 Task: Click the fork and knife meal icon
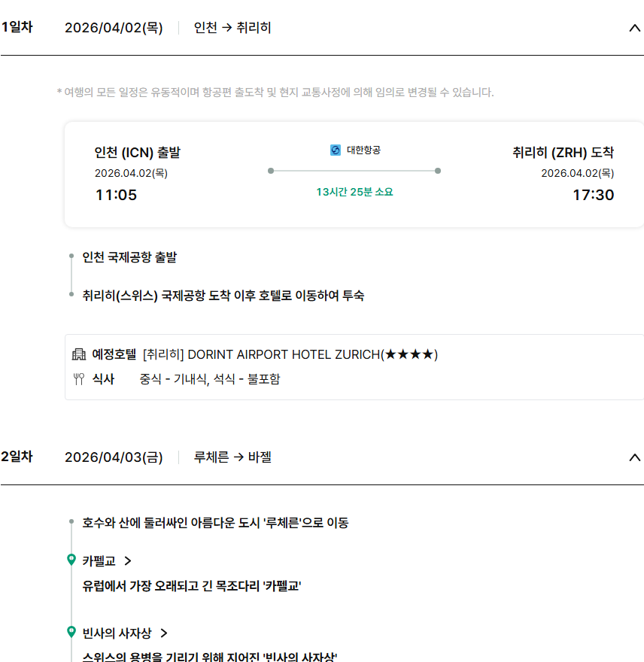pos(79,379)
